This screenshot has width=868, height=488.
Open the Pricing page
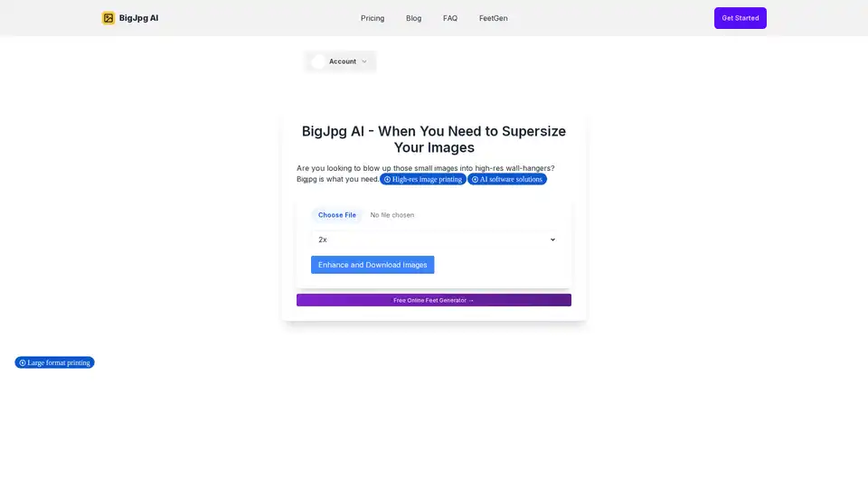pos(373,18)
